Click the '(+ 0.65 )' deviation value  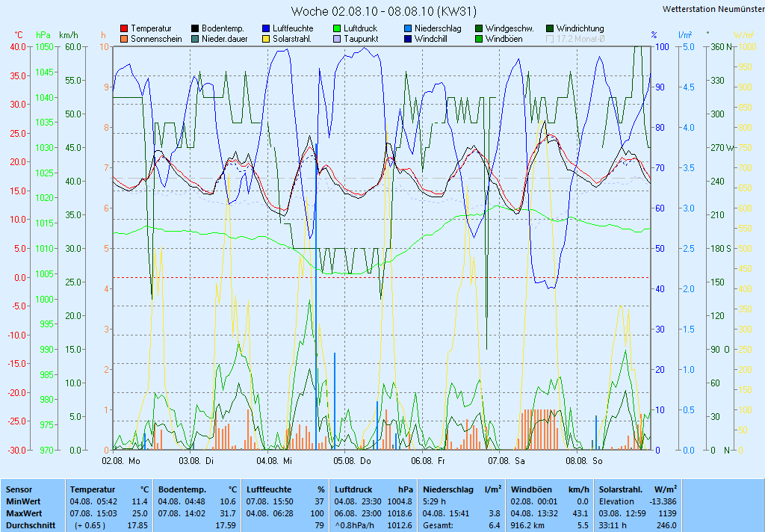pyautogui.click(x=90, y=526)
